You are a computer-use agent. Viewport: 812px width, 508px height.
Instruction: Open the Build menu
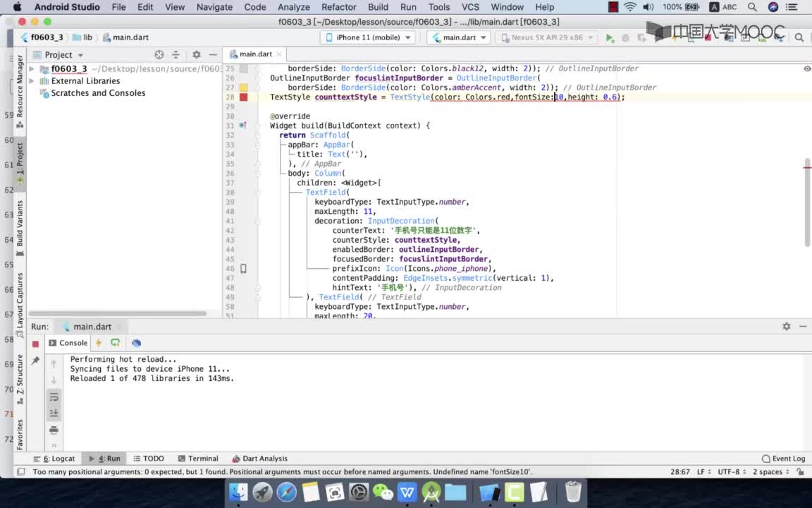378,7
